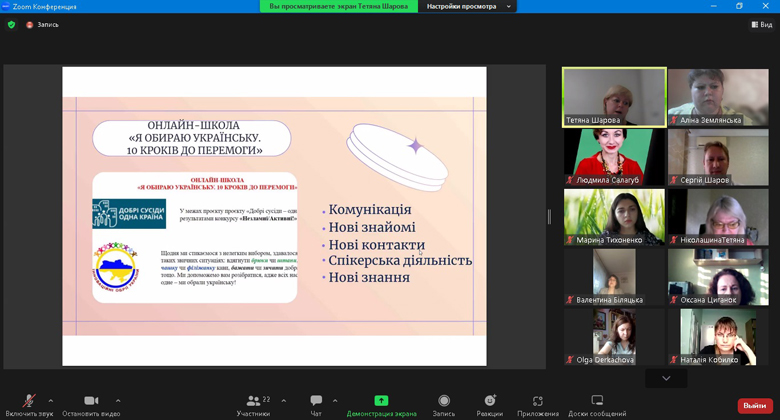Stop camera via Остановить видео button
This screenshot has width=780, height=420.
91,405
